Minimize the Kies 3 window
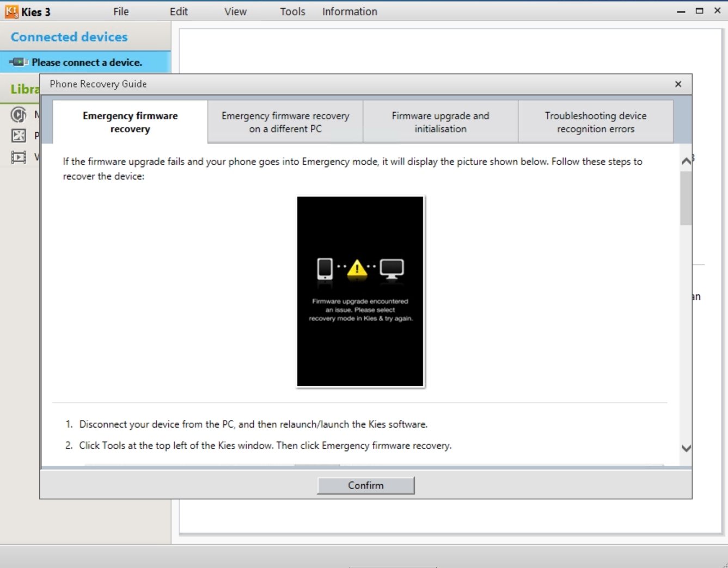Screen dimensions: 728x568 pos(681,11)
